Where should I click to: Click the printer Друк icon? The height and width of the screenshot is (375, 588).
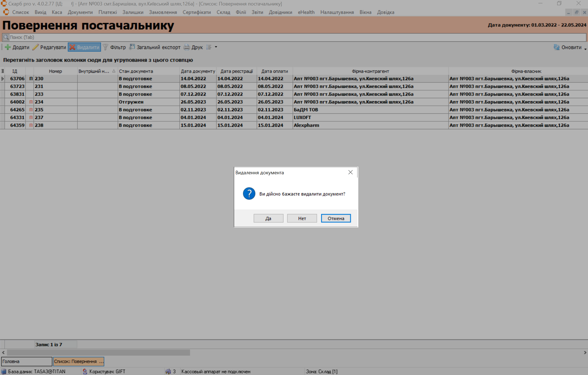coord(187,47)
